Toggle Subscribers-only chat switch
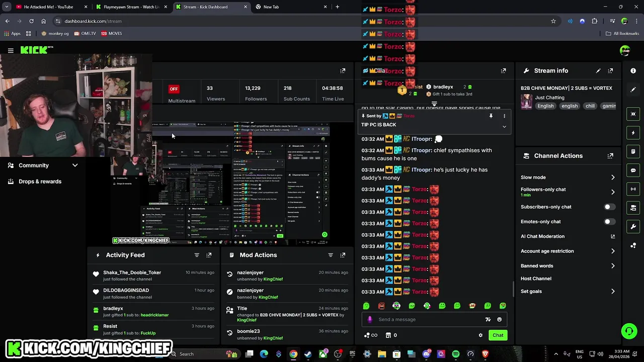 point(609,207)
